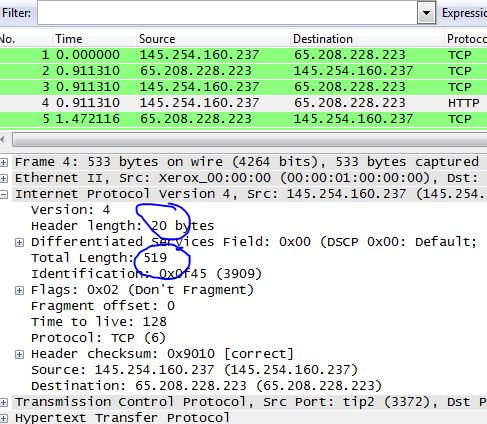Sort packets by Protocol column header
Image resolution: width=487 pixels, height=424 pixels.
click(x=467, y=39)
